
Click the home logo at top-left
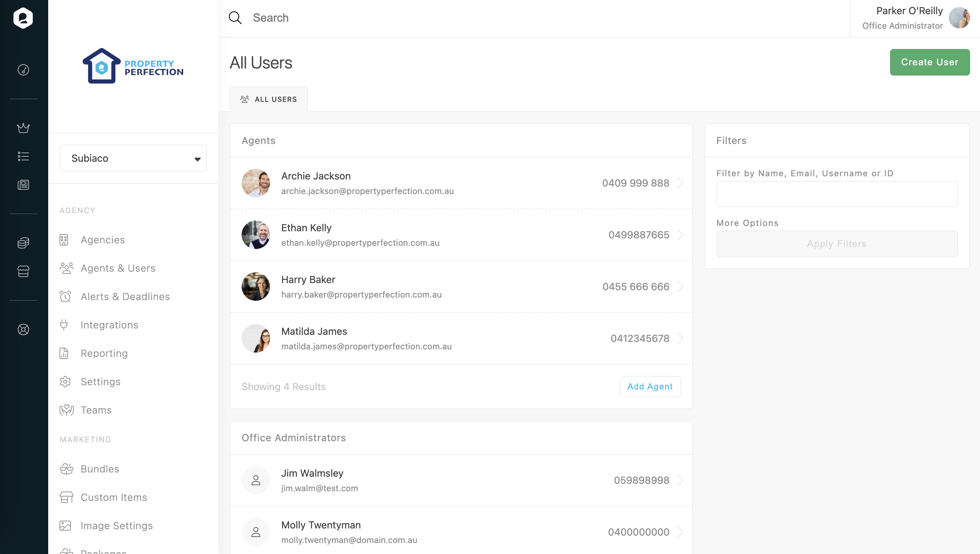(23, 18)
